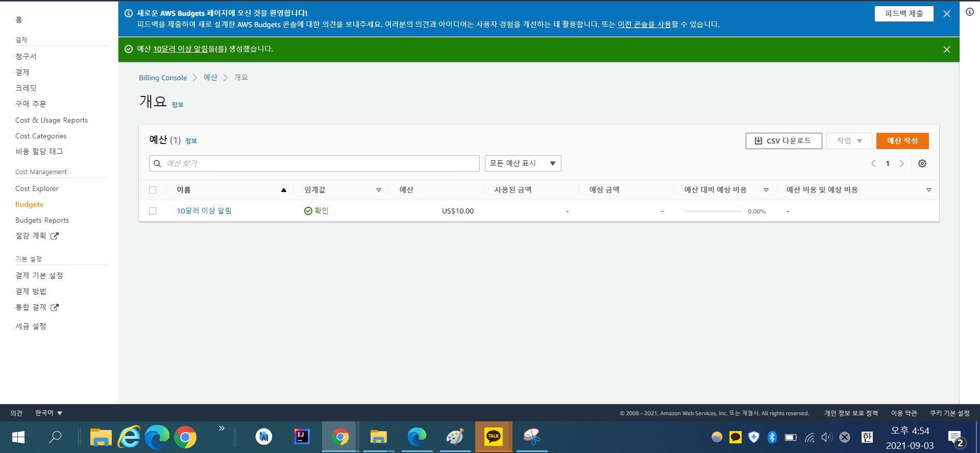This screenshot has width=980, height=453.
Task: Open Cost & Usage Reports
Action: 52,120
